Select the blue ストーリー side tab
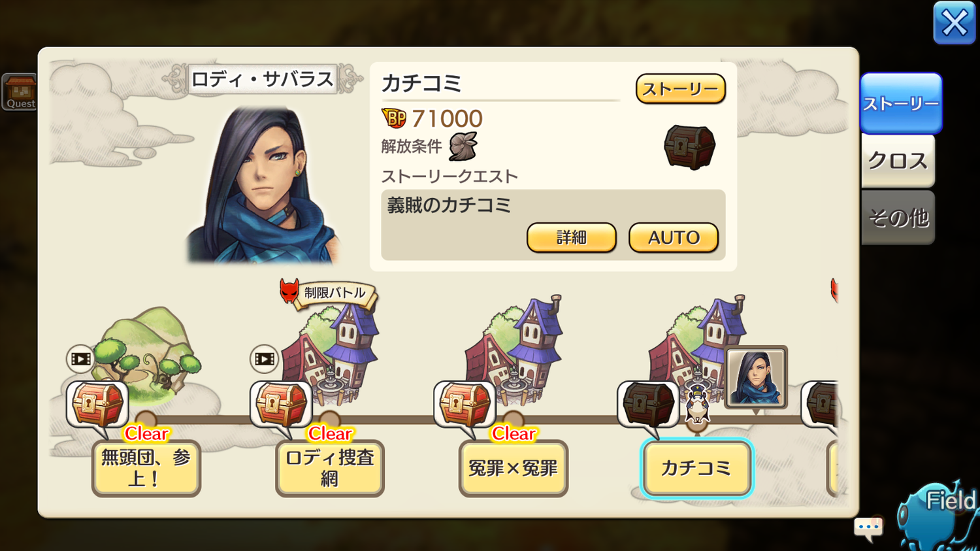The width and height of the screenshot is (980, 551). (x=901, y=103)
